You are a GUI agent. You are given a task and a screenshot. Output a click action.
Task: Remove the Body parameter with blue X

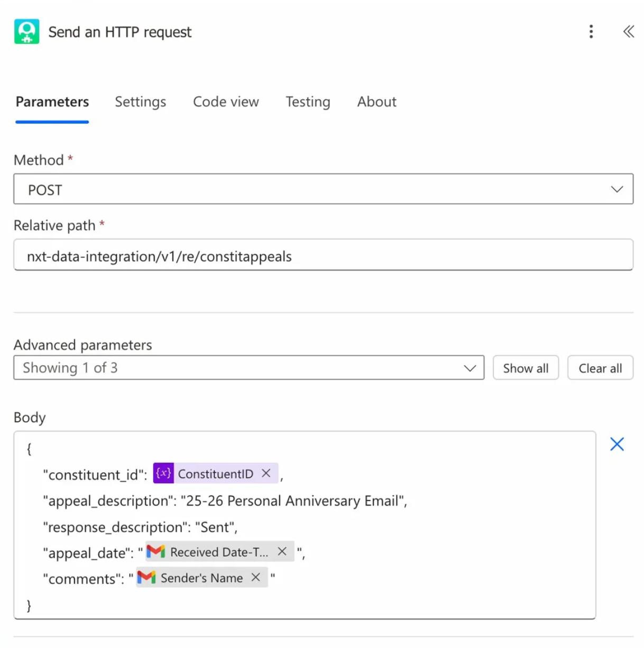click(617, 444)
